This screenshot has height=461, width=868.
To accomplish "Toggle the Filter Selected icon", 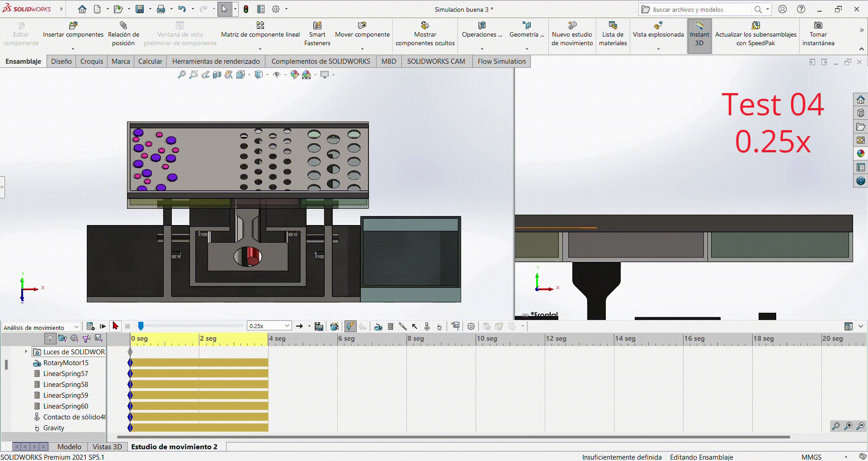I will pos(87,339).
